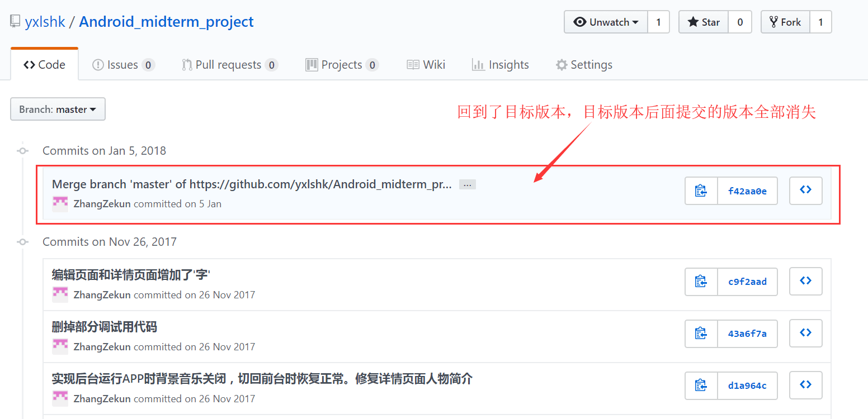868x419 pixels.
Task: Click ZhangZekun avatar on commit c9f2aad
Action: pyautogui.click(x=60, y=294)
